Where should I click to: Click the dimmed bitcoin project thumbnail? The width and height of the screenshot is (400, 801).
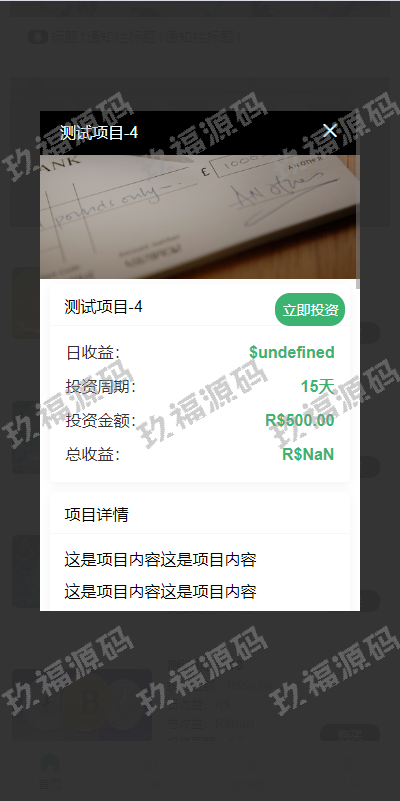(x=82, y=705)
